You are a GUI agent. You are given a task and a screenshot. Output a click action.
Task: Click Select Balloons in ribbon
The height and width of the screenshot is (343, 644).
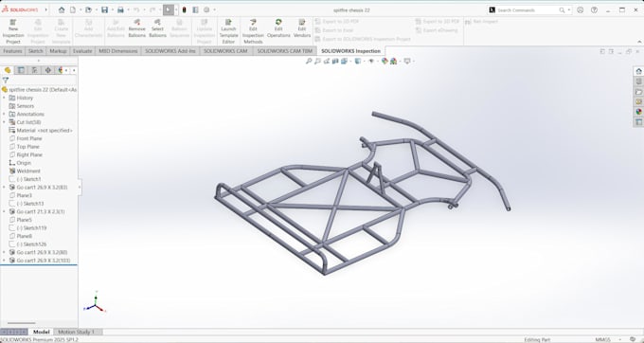pyautogui.click(x=157, y=28)
